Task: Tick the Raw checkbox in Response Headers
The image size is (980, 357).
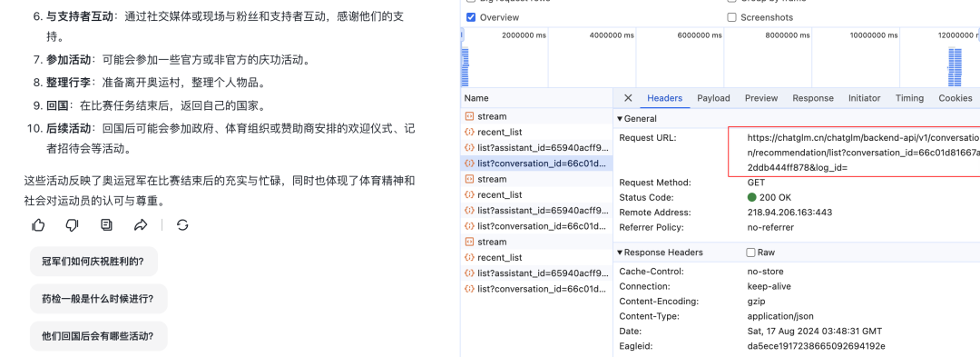Action: pos(750,253)
